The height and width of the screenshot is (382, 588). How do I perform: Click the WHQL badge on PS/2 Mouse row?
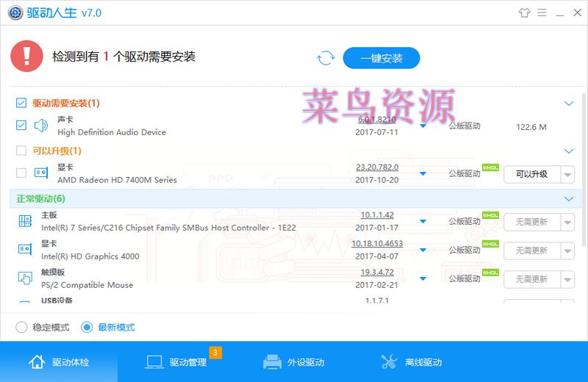490,273
